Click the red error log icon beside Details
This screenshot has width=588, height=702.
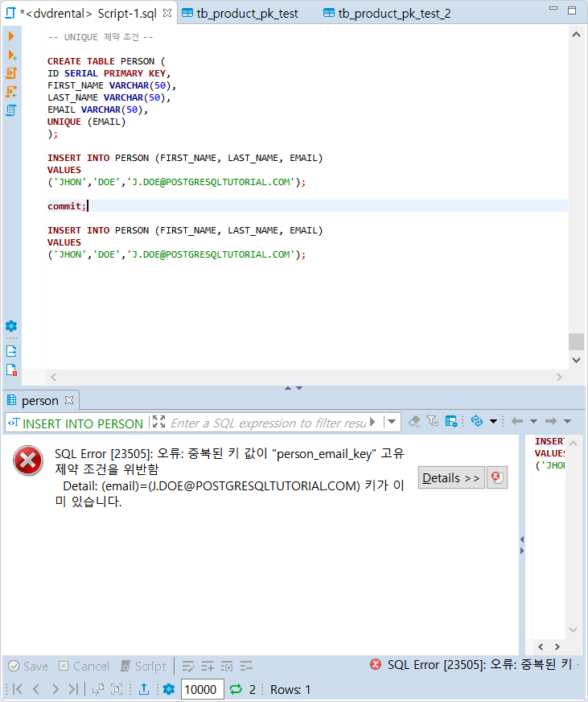(x=497, y=477)
